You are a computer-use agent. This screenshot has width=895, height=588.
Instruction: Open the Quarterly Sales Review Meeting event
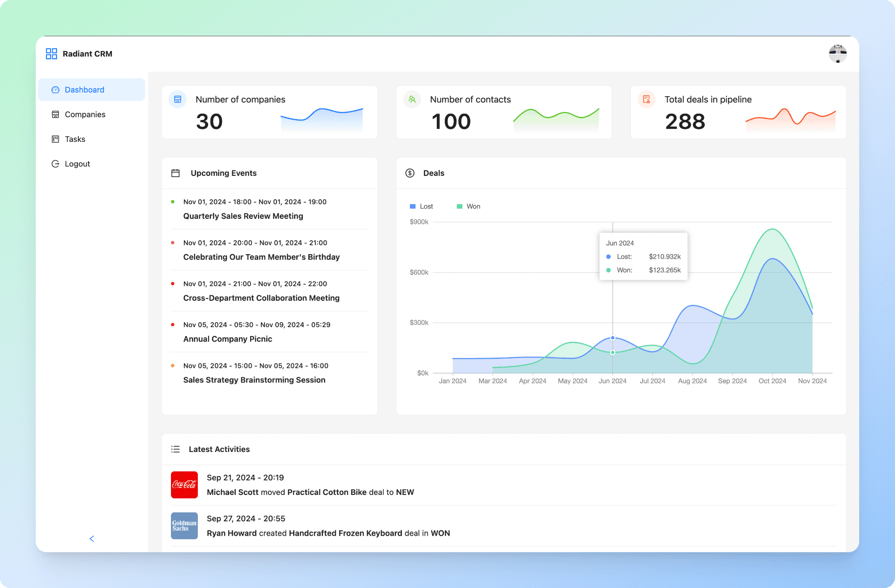tap(243, 216)
